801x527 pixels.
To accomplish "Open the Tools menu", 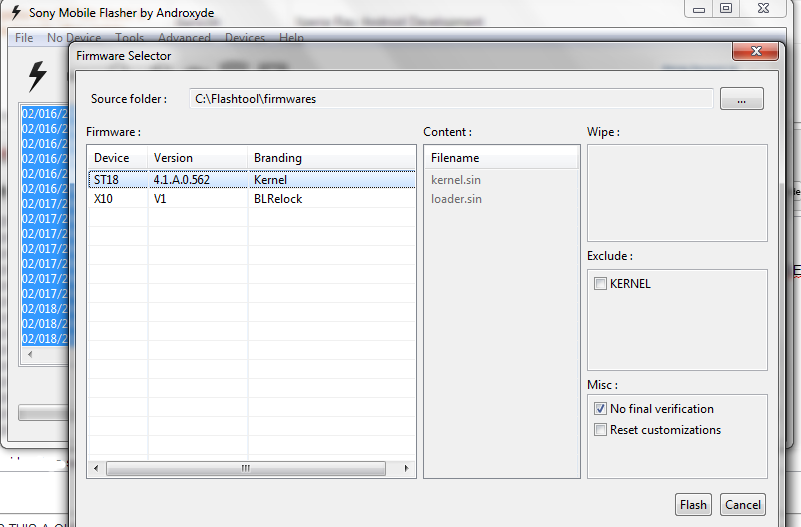I will 130,38.
